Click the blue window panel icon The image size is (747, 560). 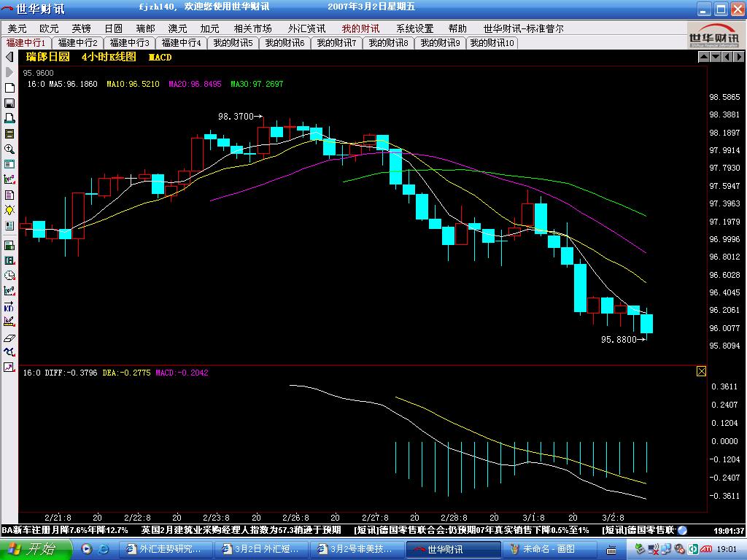pyautogui.click(x=9, y=164)
